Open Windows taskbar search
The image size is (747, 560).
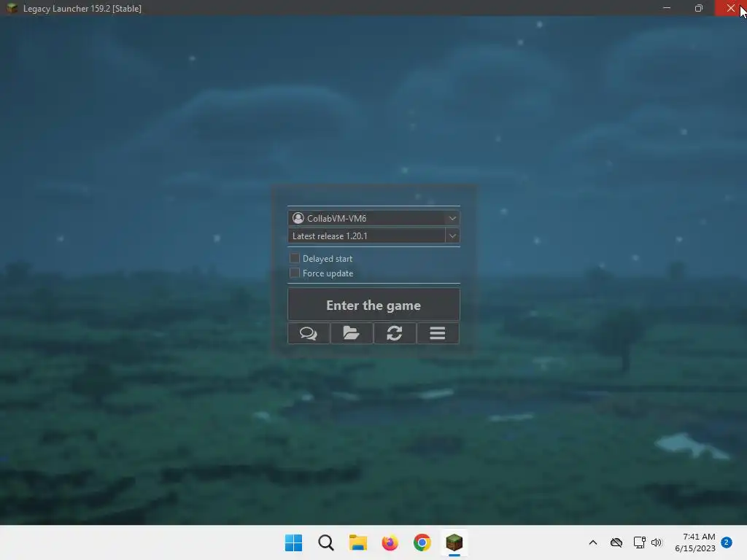(326, 542)
